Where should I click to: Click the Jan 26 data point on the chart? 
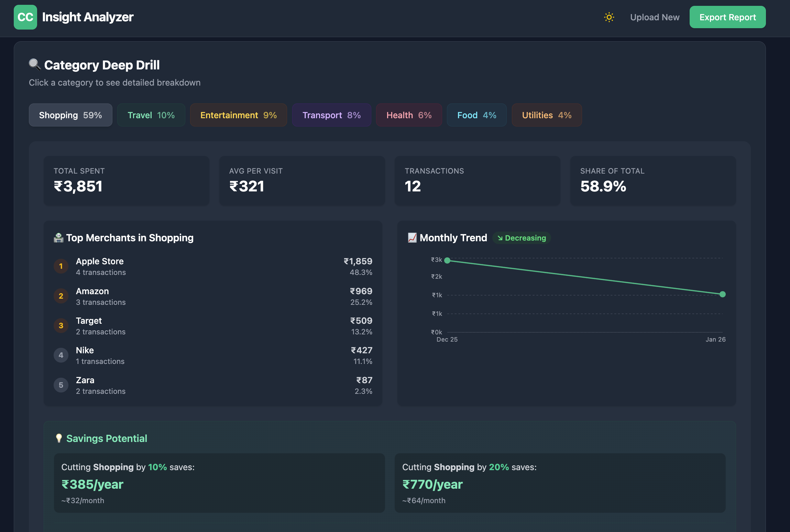point(723,294)
